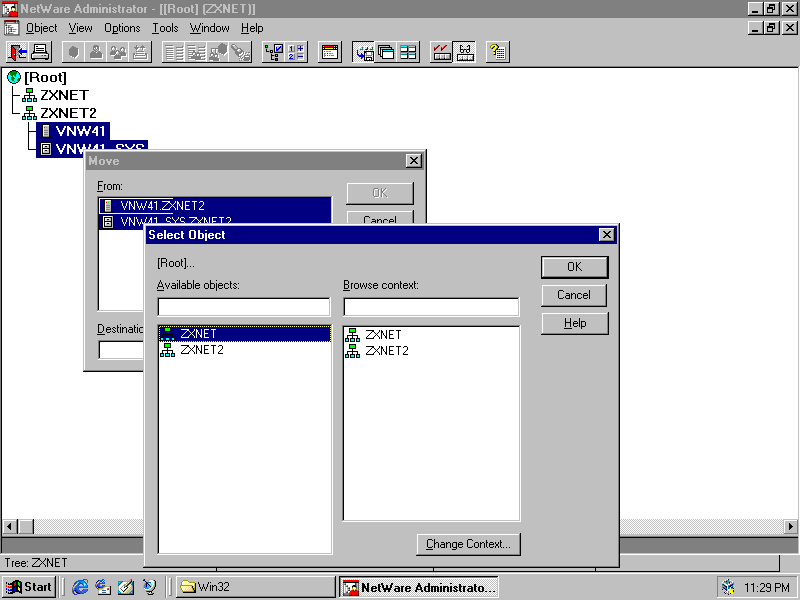
Task: Click the tree-with-checkmark toolbar icon
Action: pyautogui.click(x=274, y=52)
